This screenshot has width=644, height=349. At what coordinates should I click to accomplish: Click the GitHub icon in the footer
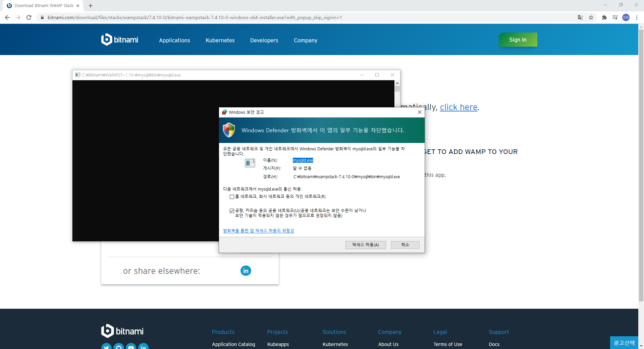pos(119,346)
